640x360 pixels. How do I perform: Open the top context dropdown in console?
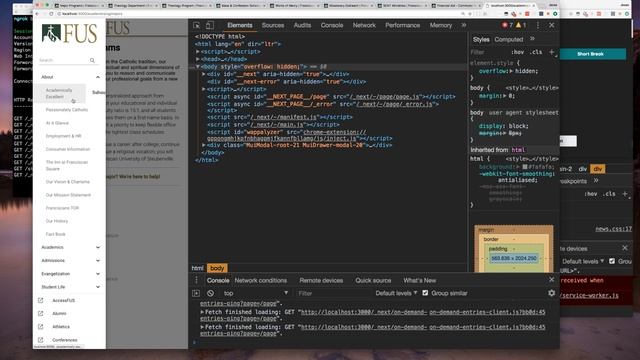255,293
